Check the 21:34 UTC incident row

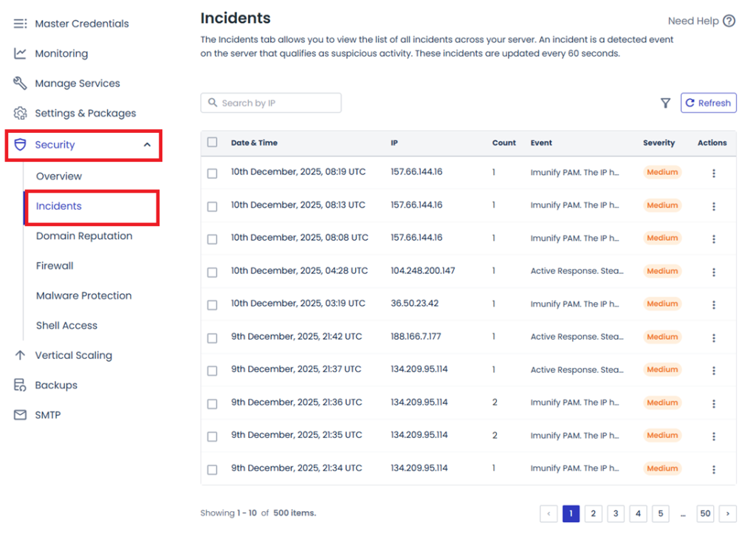(212, 469)
